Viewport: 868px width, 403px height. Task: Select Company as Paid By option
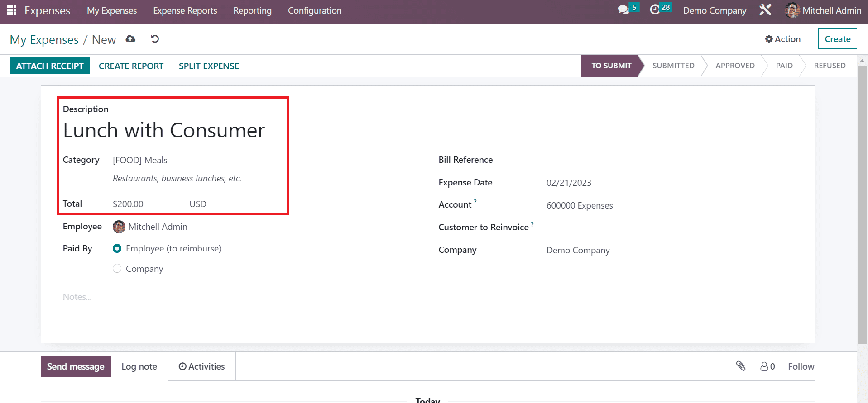pyautogui.click(x=117, y=269)
